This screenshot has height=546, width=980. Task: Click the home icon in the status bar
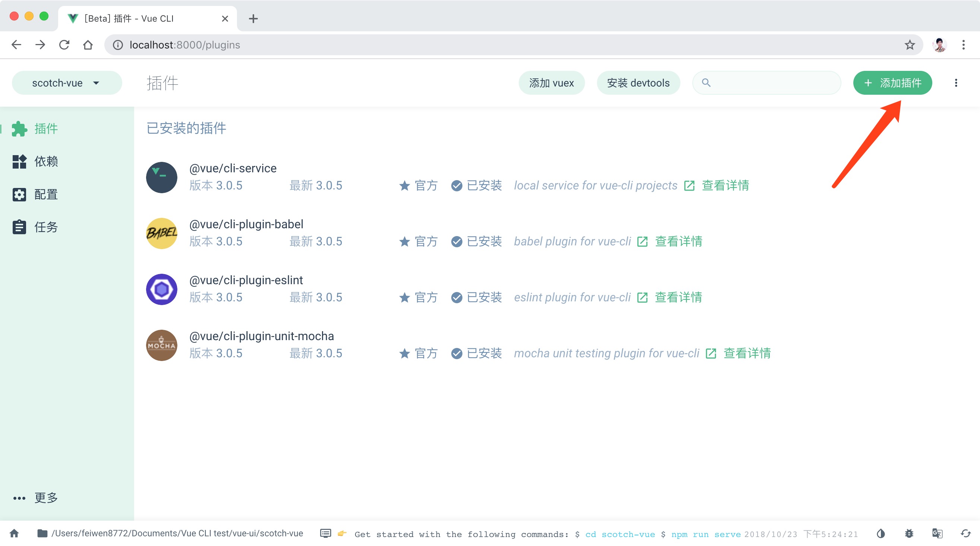pos(15,533)
